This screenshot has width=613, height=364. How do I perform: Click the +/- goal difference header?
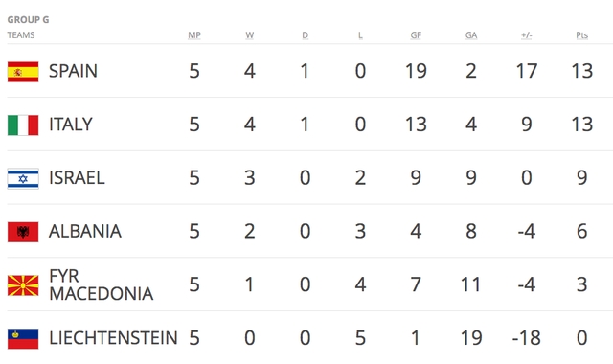tap(527, 35)
